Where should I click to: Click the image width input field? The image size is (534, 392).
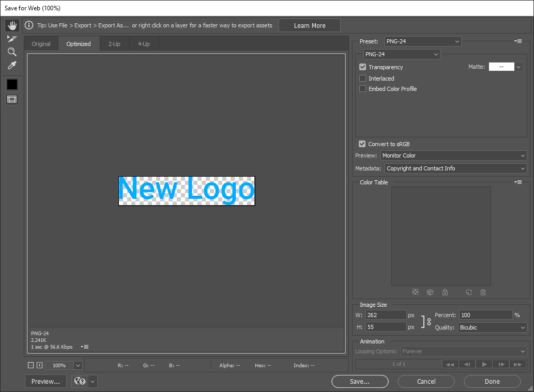pos(386,315)
